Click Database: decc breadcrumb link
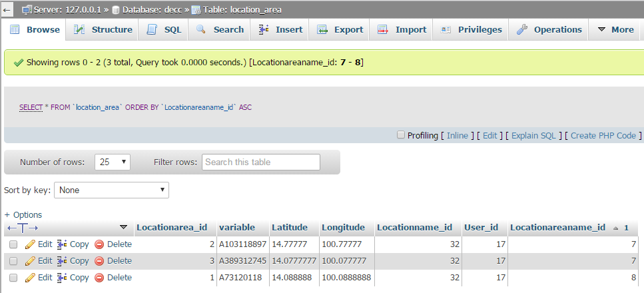Image resolution: width=644 pixels, height=293 pixels. point(153,10)
